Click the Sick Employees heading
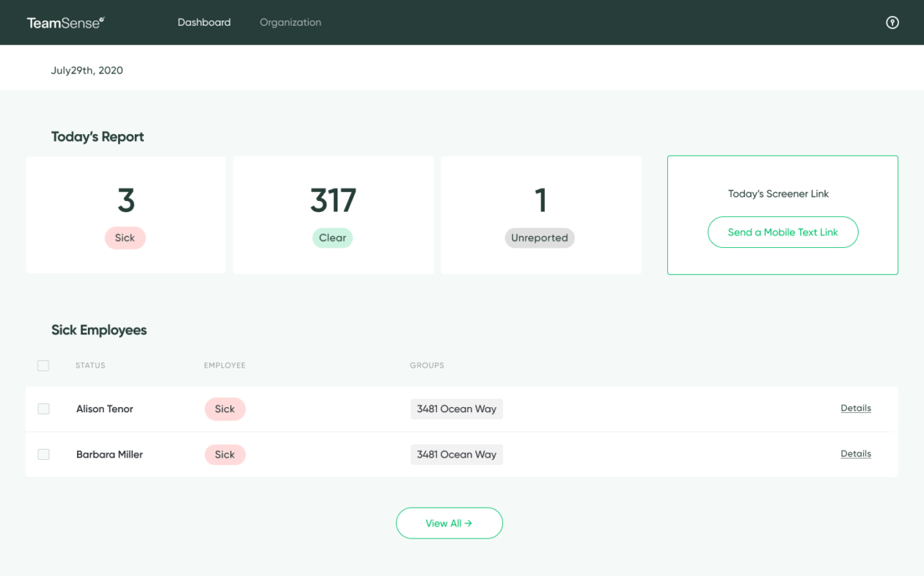This screenshot has height=578, width=924. 99,330
